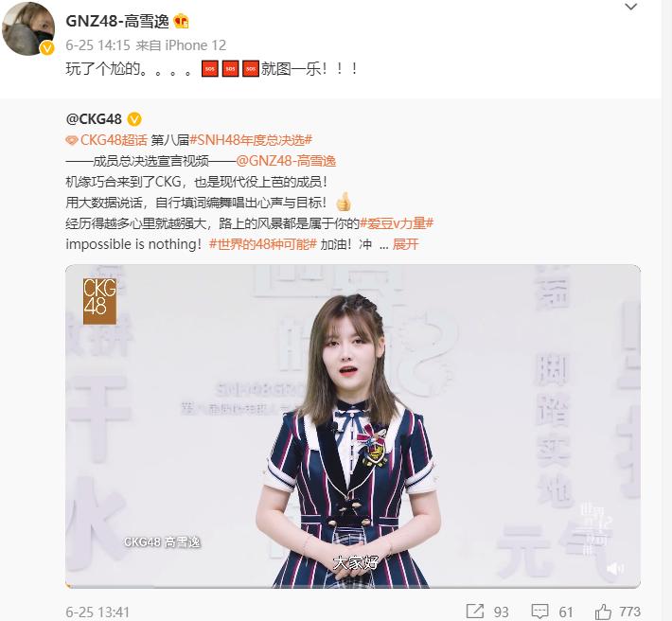The height and width of the screenshot is (621, 672).
Task: Open comments via the speech bubble icon
Action: pos(539,612)
